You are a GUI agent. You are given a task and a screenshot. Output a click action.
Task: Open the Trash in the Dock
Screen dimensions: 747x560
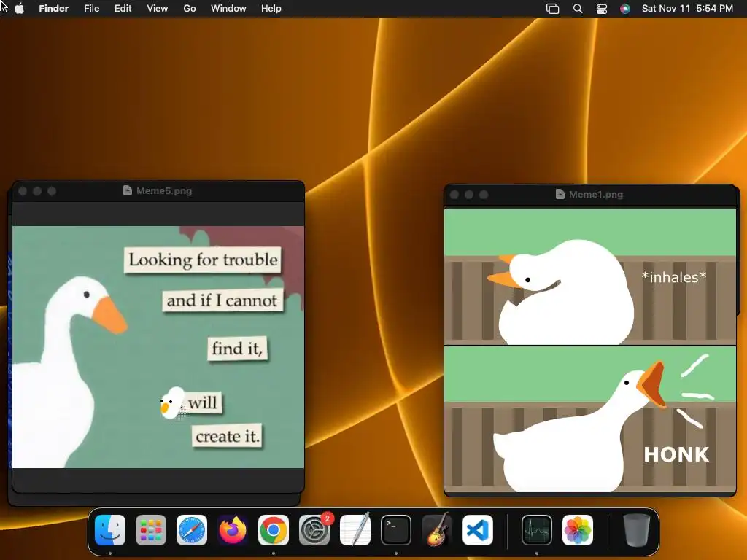tap(636, 530)
